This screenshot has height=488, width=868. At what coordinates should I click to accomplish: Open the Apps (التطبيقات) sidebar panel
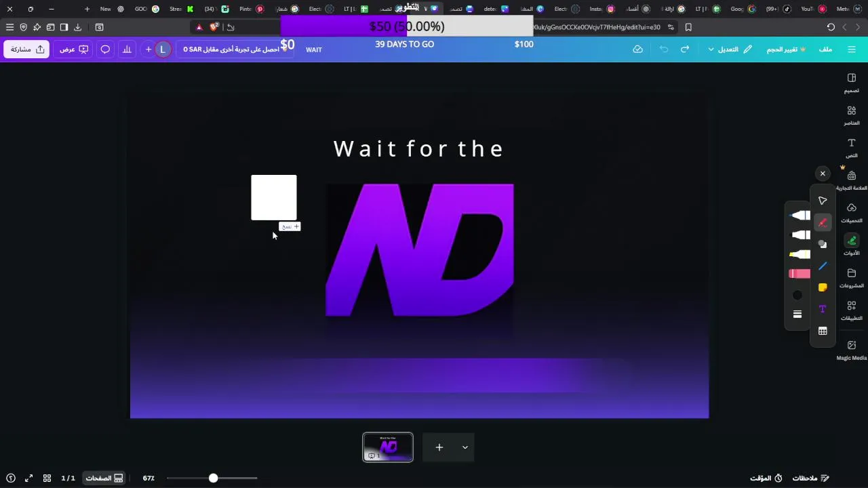(x=851, y=310)
